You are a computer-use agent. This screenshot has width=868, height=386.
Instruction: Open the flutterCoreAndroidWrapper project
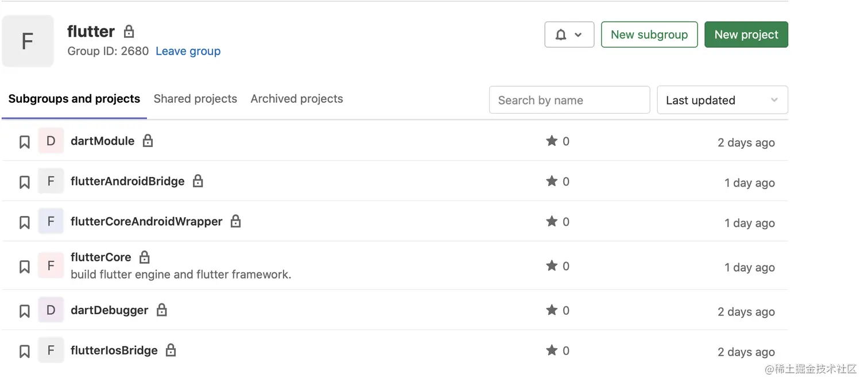tap(146, 221)
